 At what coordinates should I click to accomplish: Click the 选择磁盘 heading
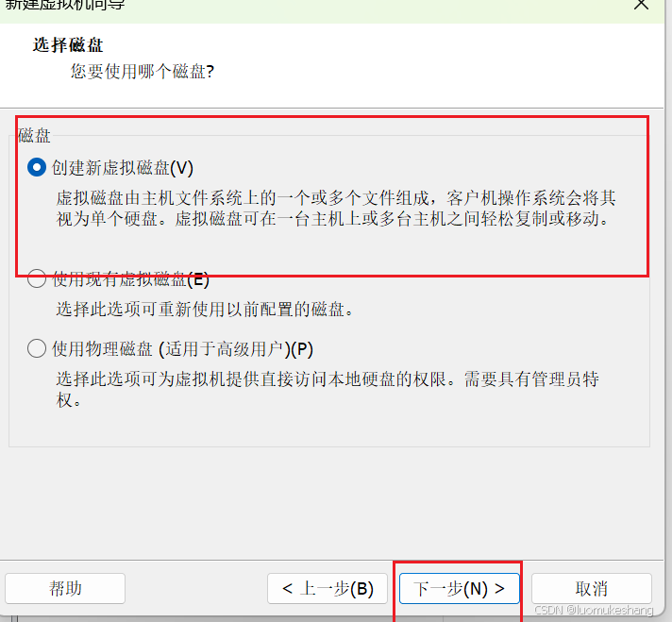[68, 45]
